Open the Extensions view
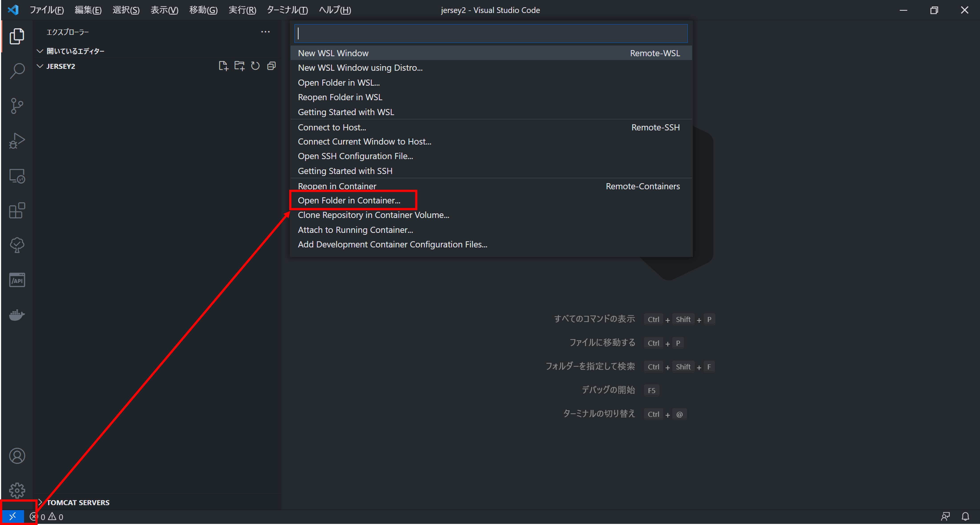Viewport: 980px width, 525px height. [17, 210]
